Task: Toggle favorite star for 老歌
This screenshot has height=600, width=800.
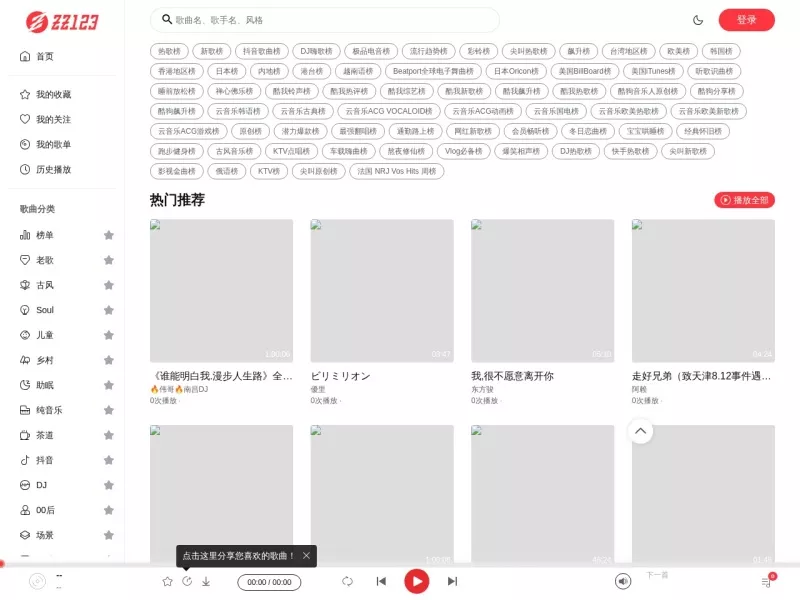Action: (109, 260)
